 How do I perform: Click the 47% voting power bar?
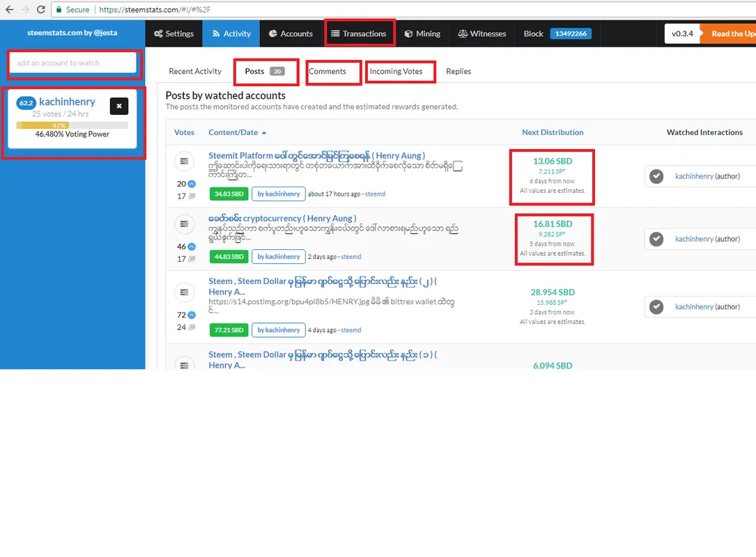tap(72, 125)
